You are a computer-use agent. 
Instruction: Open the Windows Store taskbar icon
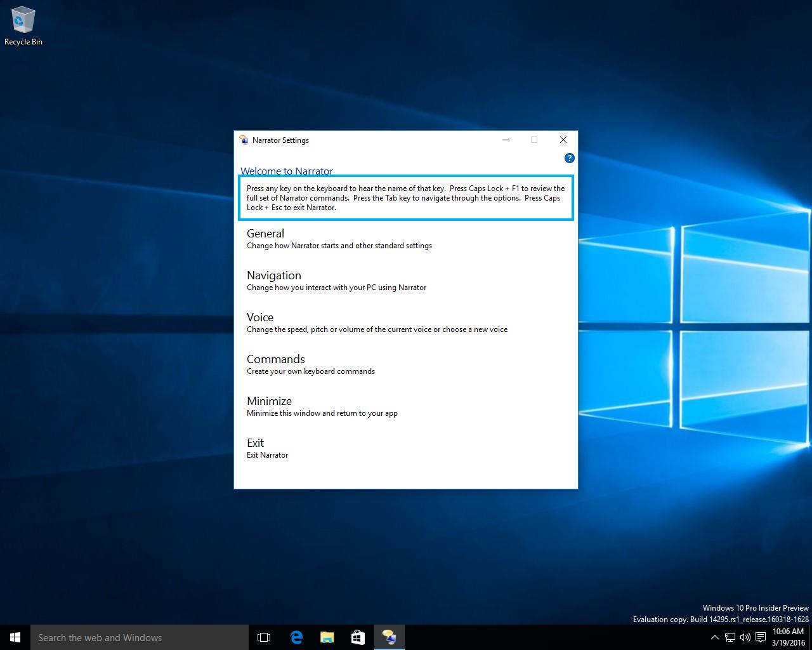(358, 637)
